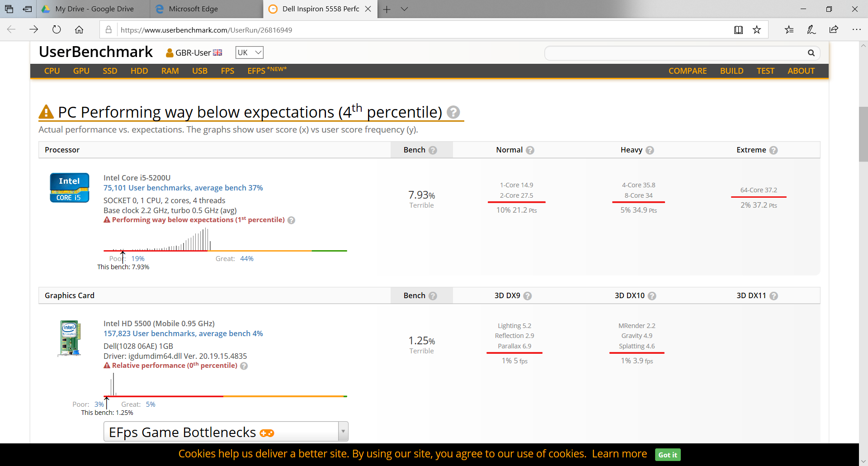This screenshot has height=466, width=868.
Task: Open help icon beside percentile heading
Action: [x=453, y=112]
